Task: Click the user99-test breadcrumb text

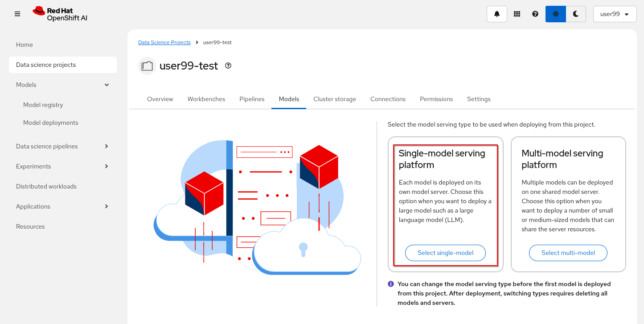Action: (x=217, y=42)
